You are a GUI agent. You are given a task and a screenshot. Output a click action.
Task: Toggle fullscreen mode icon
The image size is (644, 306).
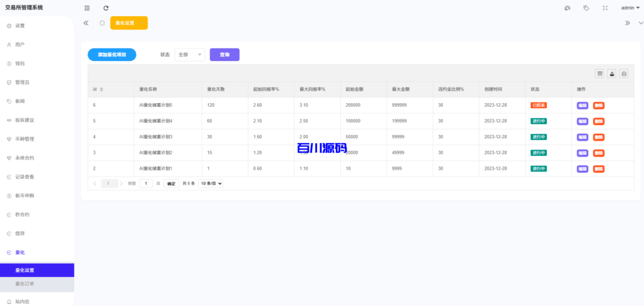[x=605, y=8]
